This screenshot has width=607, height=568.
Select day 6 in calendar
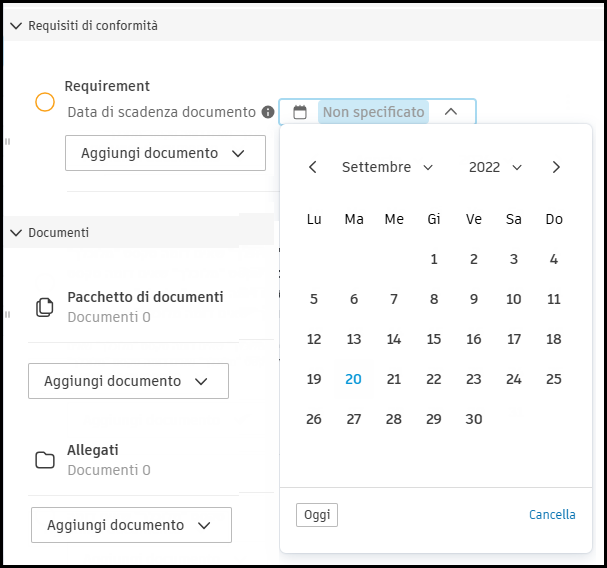(354, 299)
